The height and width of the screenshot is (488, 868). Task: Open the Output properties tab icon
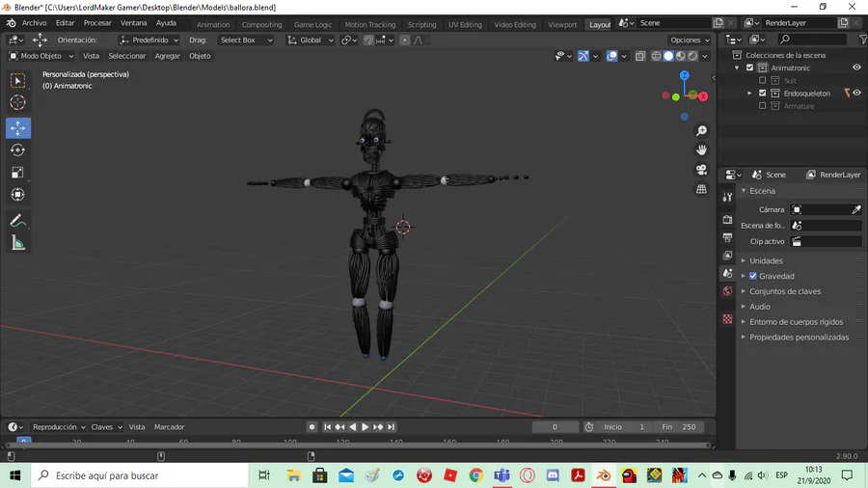coord(727,237)
